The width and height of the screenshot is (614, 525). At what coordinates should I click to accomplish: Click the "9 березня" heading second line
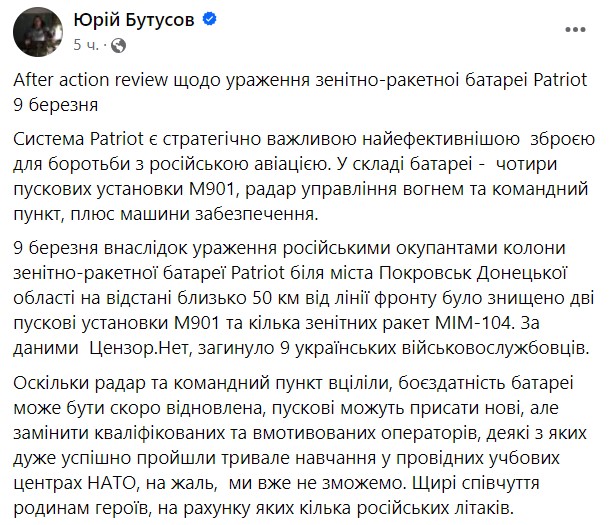tap(56, 105)
